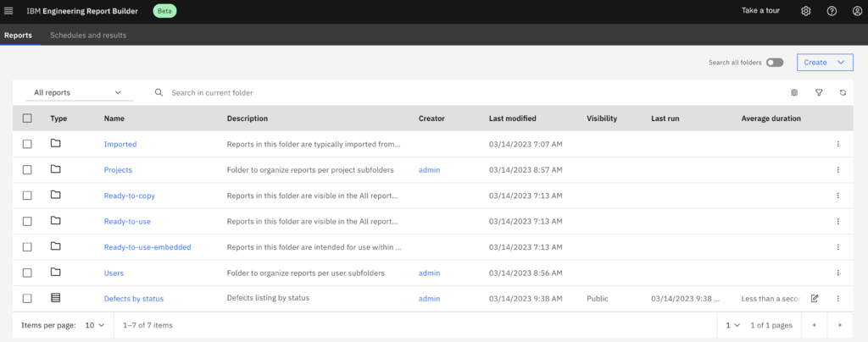Switch to Schedules and results tab
Viewport: 868px width, 342px height.
pos(88,36)
